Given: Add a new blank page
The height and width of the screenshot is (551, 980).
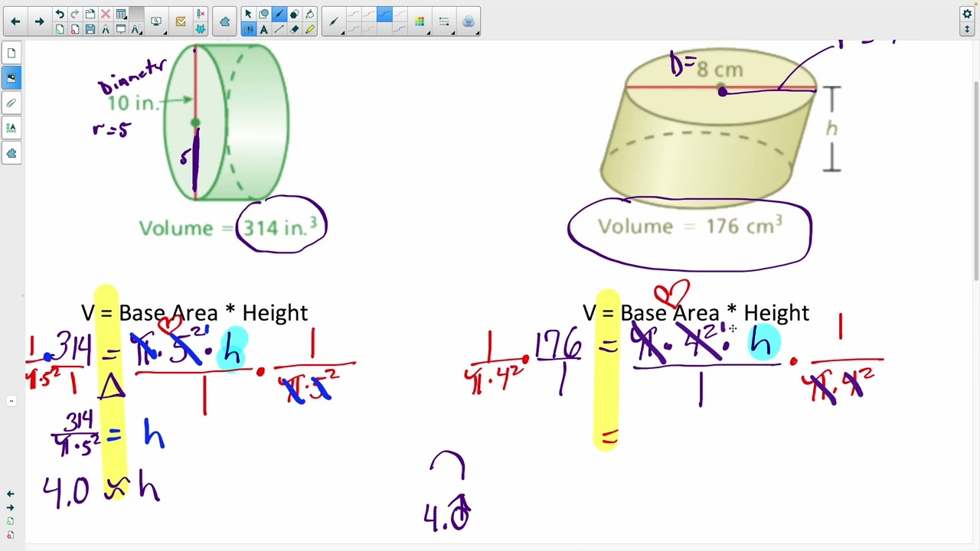Looking at the screenshot, I should point(60,29).
